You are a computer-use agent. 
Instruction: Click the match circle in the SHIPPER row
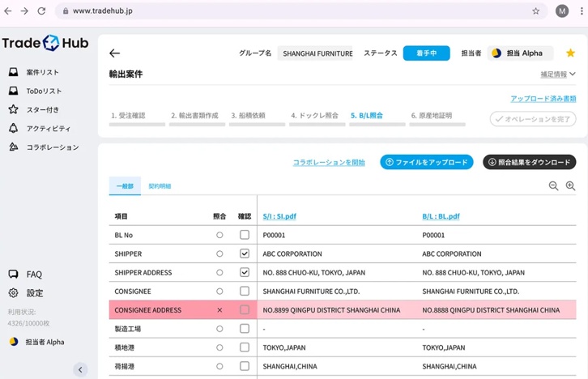coord(219,253)
